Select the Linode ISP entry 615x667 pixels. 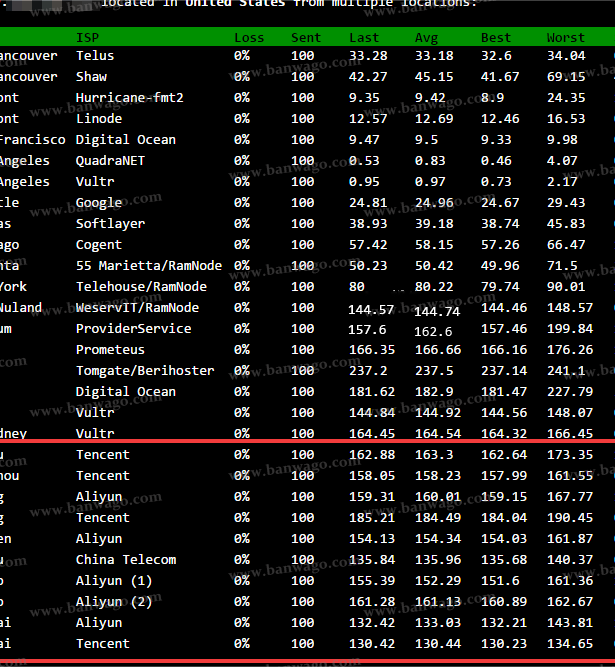[99, 119]
